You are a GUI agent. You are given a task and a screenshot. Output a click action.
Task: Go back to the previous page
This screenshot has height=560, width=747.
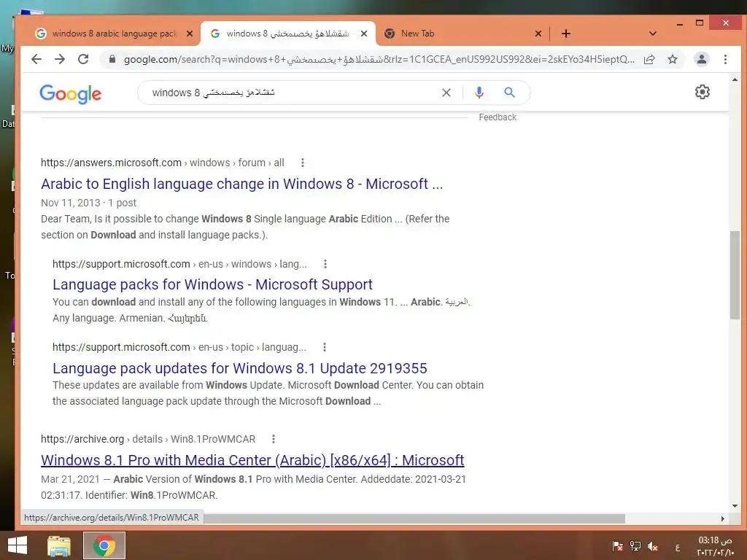(x=36, y=59)
